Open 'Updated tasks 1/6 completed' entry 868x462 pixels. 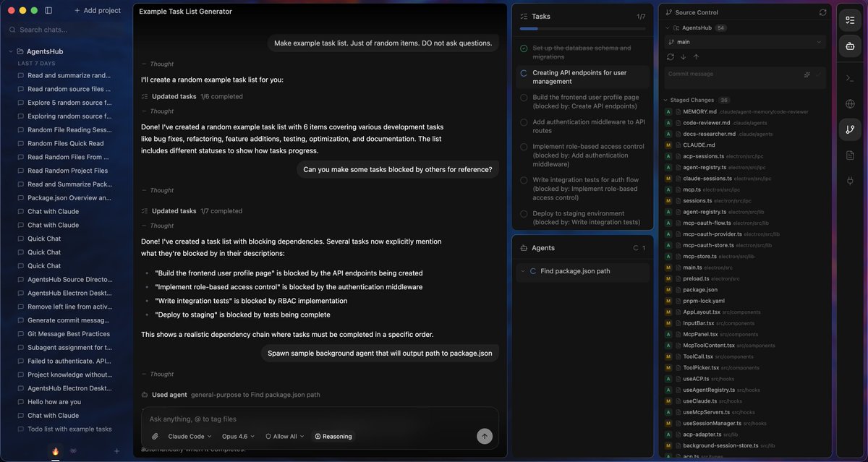coord(192,96)
